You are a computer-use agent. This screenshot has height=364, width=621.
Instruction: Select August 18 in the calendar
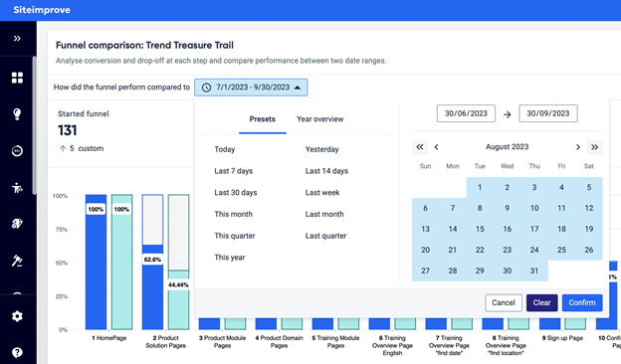click(561, 229)
